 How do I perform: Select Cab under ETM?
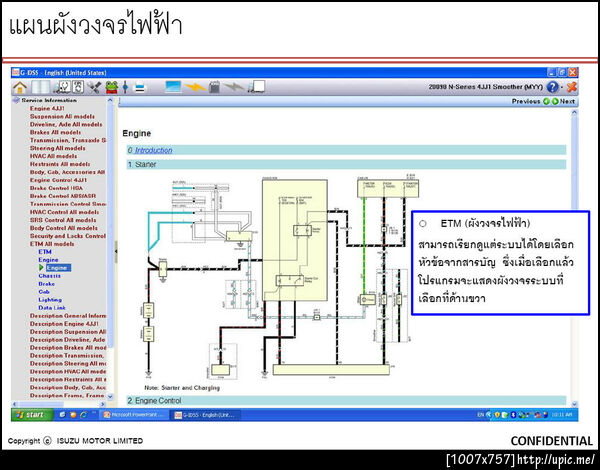(44, 292)
